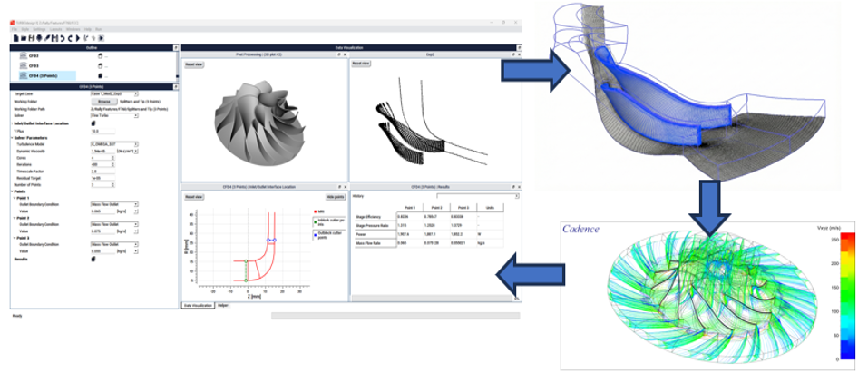Float the Post Processing view panel
Screen dimensions: 868x383
(339, 54)
